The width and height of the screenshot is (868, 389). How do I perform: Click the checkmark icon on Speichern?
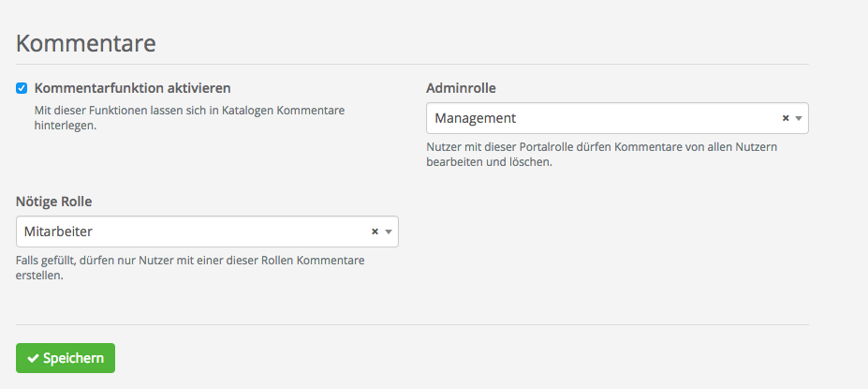click(x=33, y=358)
